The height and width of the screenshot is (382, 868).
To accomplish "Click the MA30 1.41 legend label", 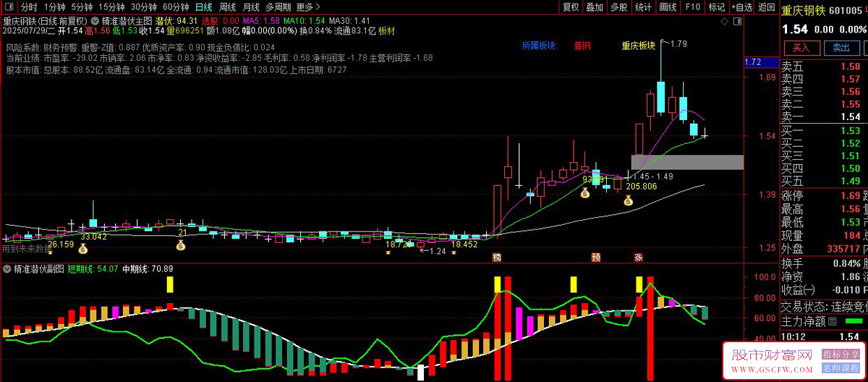I will point(350,21).
